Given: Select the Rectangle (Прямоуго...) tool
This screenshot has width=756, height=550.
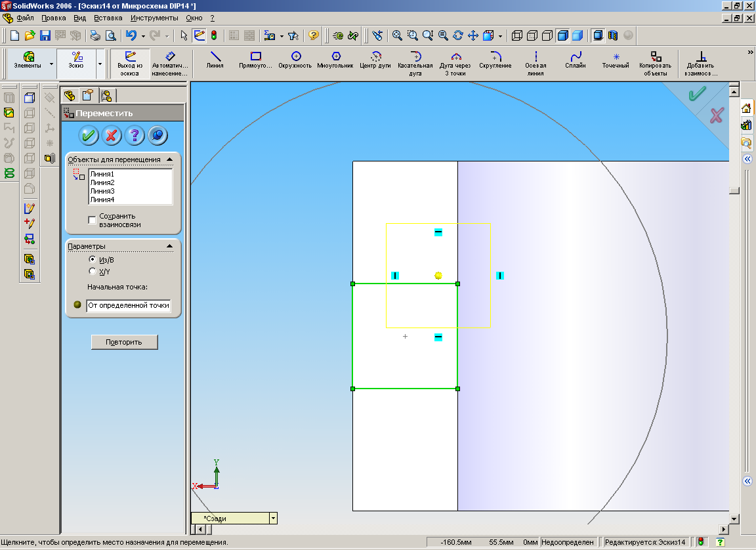Looking at the screenshot, I should (255, 60).
